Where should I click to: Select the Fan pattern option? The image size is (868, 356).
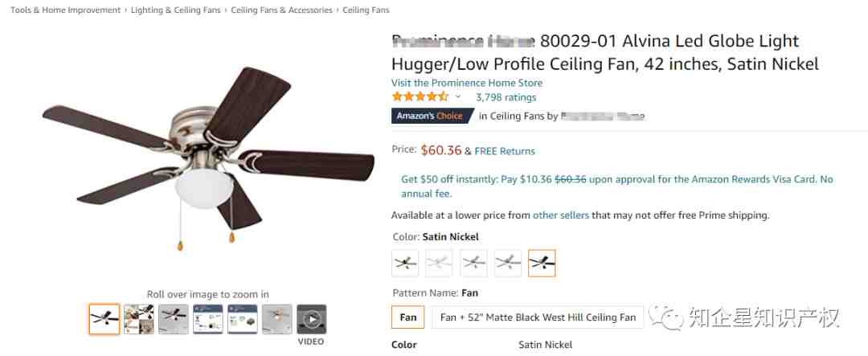point(408,317)
